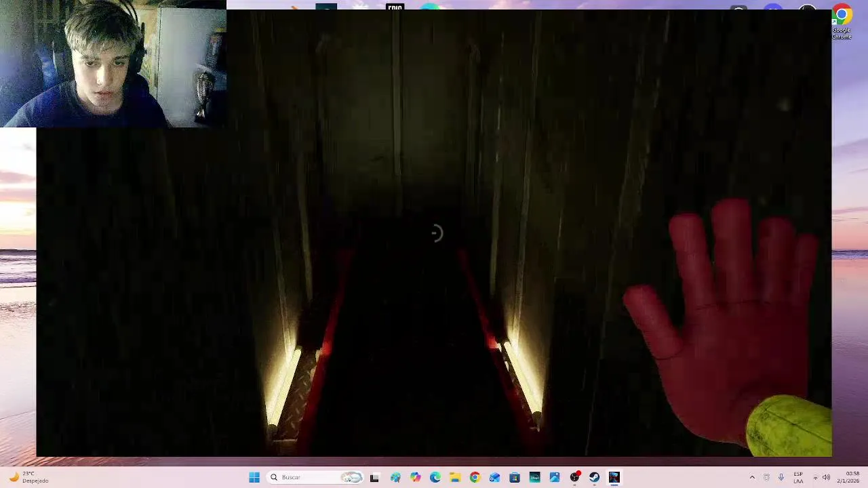
Task: Open the ESP LAA language switcher
Action: [798, 477]
